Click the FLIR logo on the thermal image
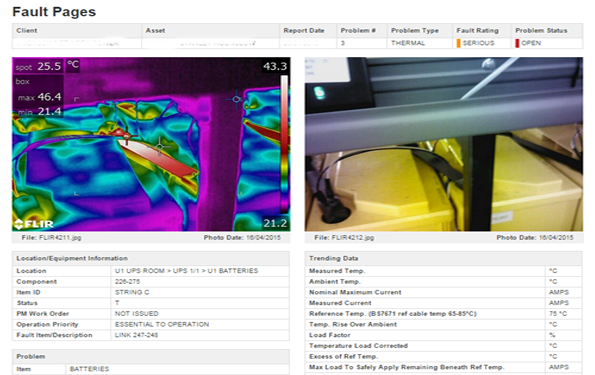Image resolution: width=595 pixels, height=375 pixels. click(x=34, y=224)
